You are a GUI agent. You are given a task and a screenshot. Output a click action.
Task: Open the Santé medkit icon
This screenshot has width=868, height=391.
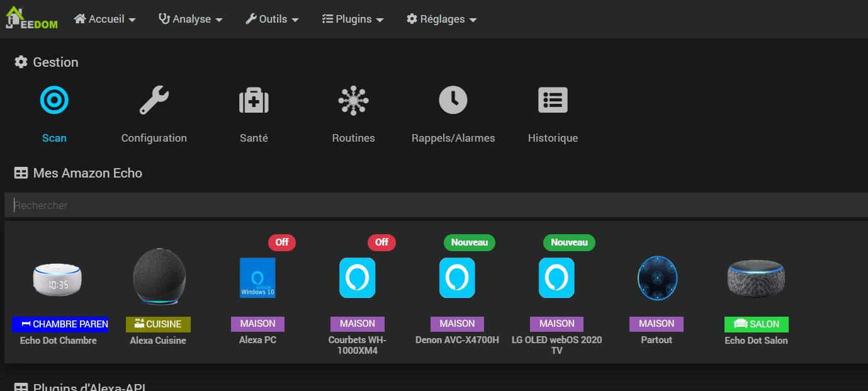[254, 100]
